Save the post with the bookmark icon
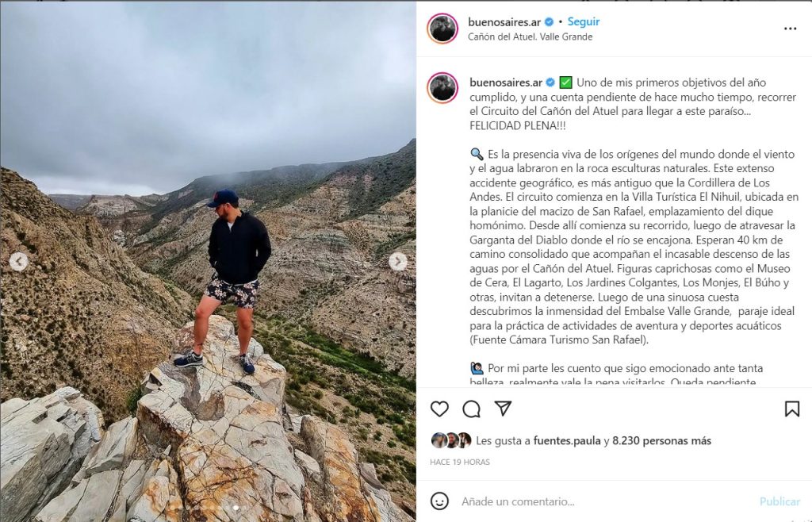 click(x=791, y=409)
